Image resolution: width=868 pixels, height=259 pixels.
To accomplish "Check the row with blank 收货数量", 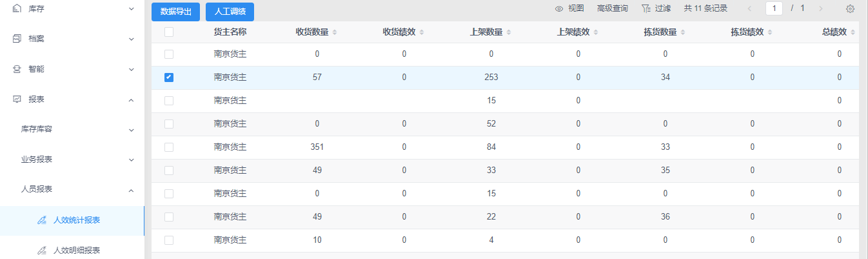I will coord(169,101).
